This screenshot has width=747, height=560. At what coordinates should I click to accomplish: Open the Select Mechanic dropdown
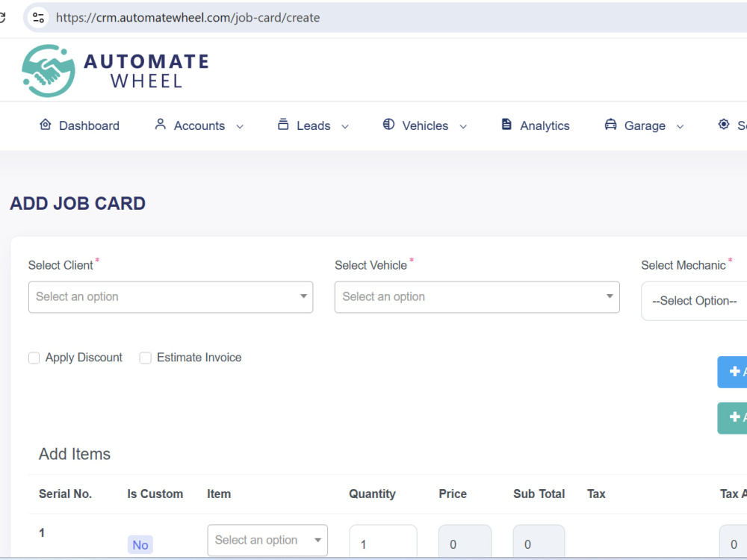694,301
